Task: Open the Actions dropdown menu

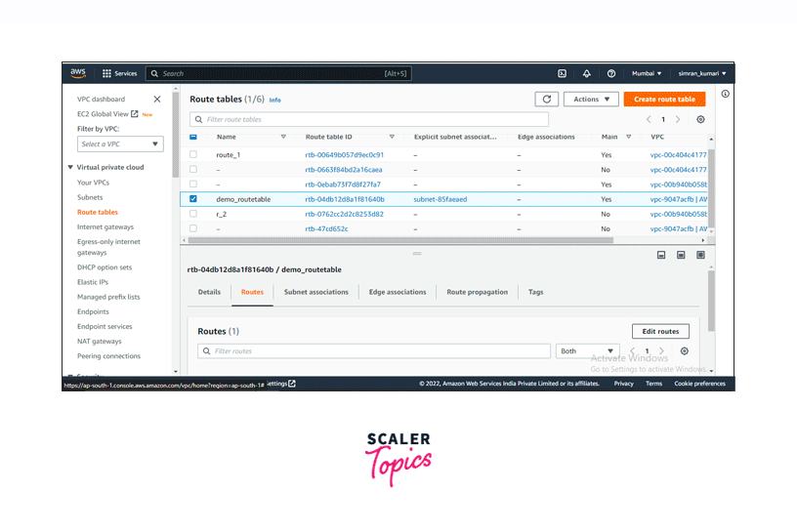Action: [x=591, y=100]
